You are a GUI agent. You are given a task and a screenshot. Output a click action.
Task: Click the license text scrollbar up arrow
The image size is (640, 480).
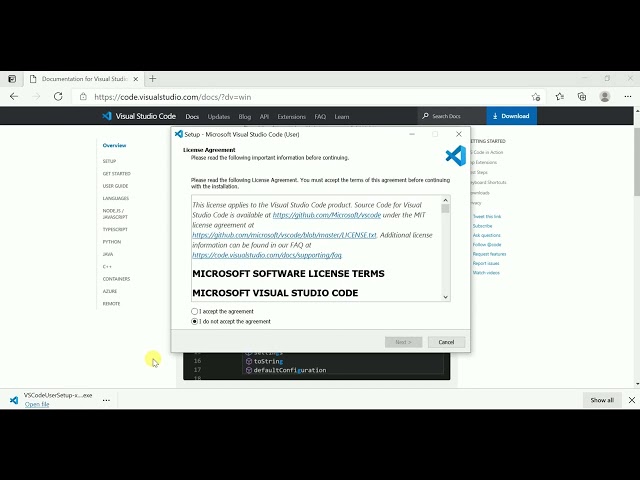click(x=446, y=200)
